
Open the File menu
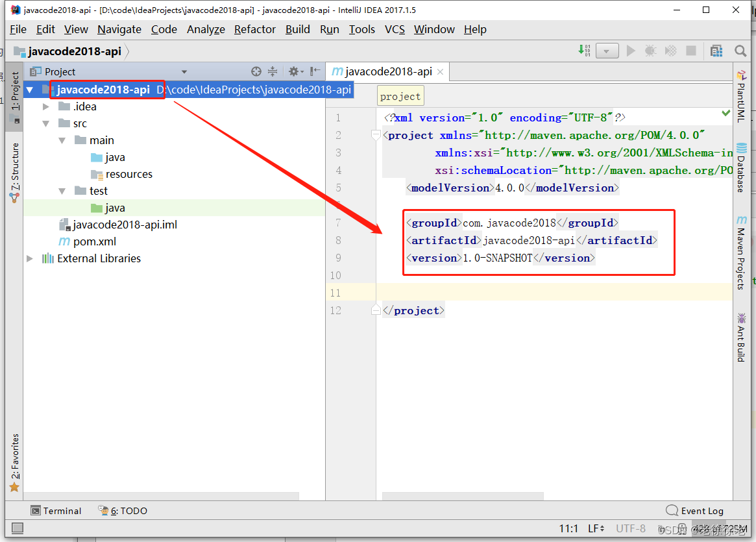(x=18, y=29)
